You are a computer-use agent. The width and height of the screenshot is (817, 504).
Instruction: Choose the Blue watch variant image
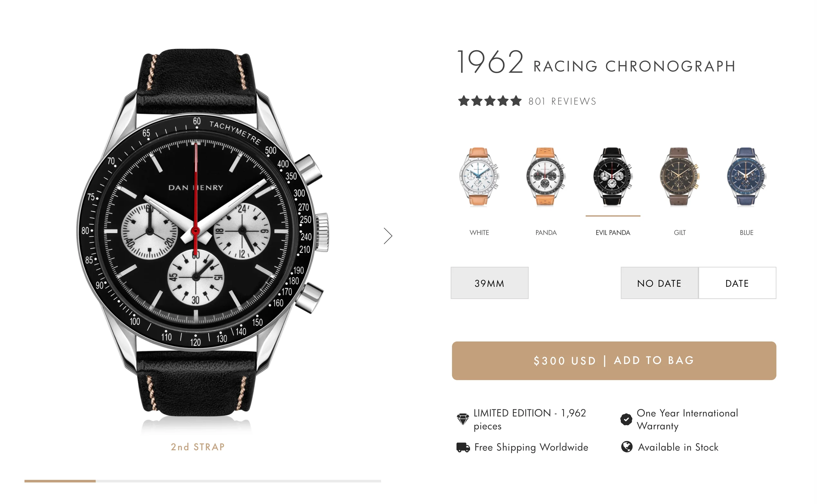[x=746, y=177]
